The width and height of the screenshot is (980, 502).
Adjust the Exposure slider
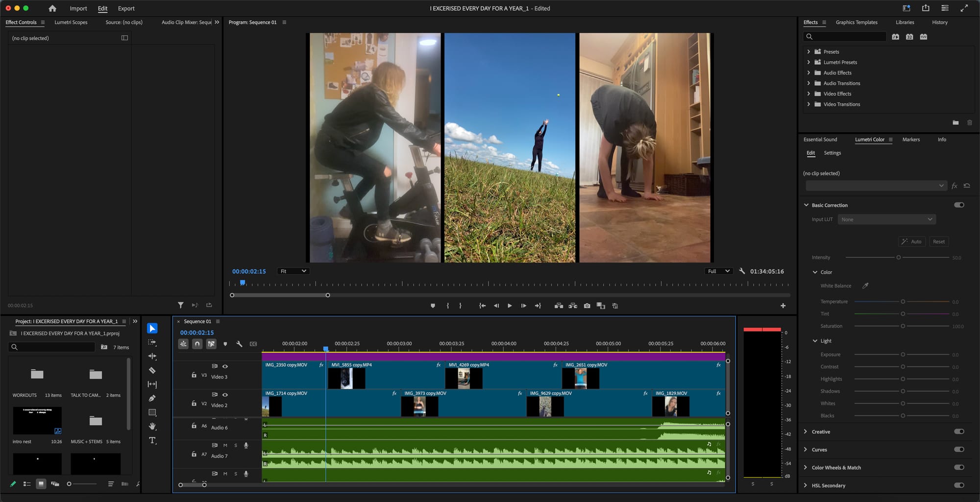pos(903,355)
